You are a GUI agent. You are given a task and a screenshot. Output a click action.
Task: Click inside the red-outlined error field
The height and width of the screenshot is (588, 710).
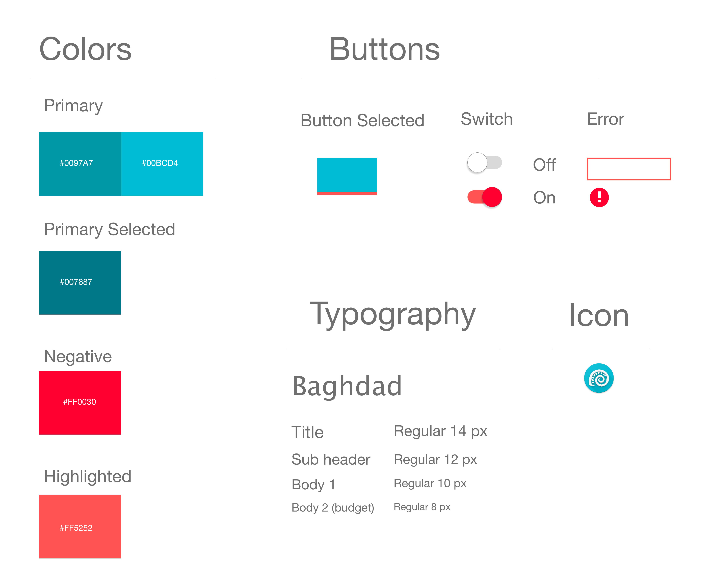coord(628,169)
